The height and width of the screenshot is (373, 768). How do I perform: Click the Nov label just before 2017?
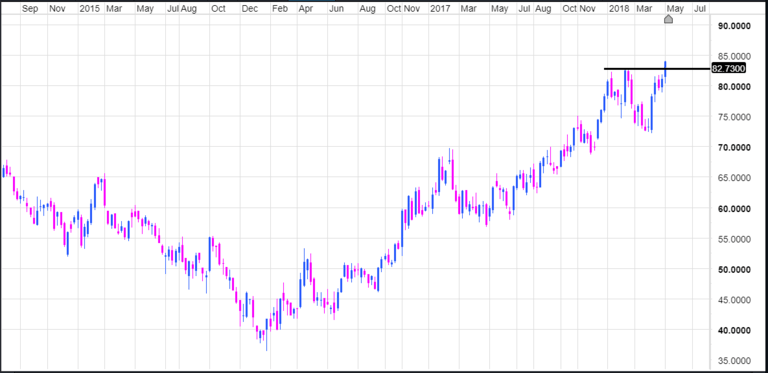[412, 9]
